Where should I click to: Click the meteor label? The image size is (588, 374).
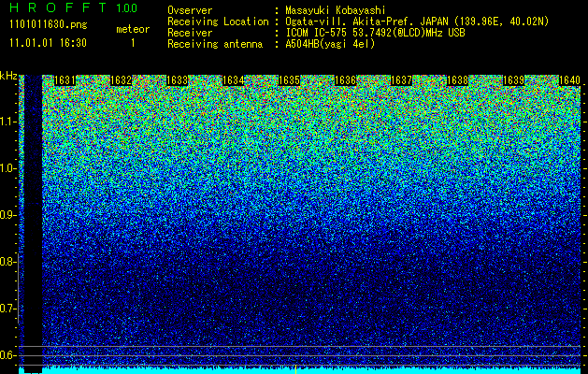coord(133,29)
